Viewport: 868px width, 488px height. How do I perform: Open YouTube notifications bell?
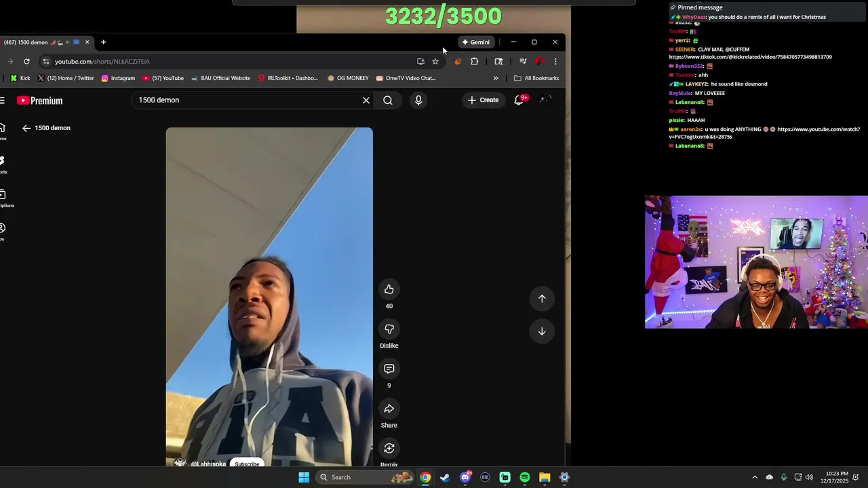tap(519, 100)
